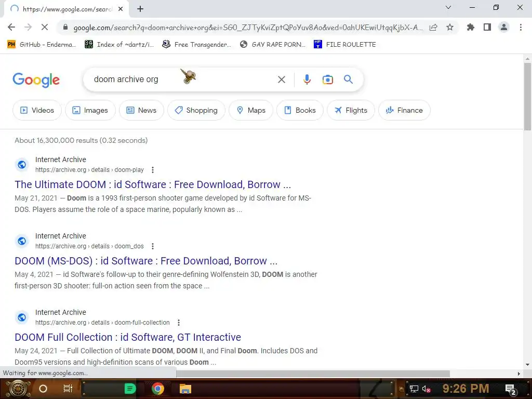Go back to the previous page
The width and height of the screenshot is (532, 399).
pyautogui.click(x=11, y=28)
